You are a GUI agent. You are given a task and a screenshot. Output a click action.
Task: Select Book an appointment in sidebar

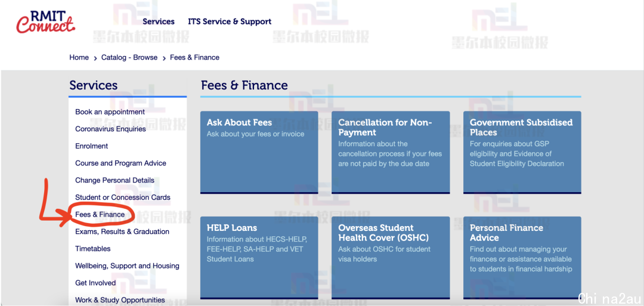(110, 112)
